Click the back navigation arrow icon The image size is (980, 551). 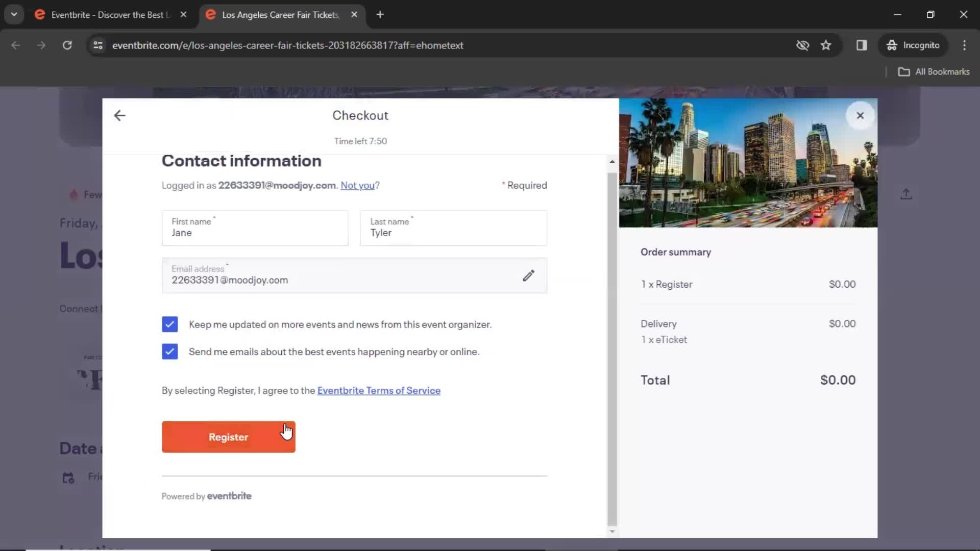(x=120, y=115)
